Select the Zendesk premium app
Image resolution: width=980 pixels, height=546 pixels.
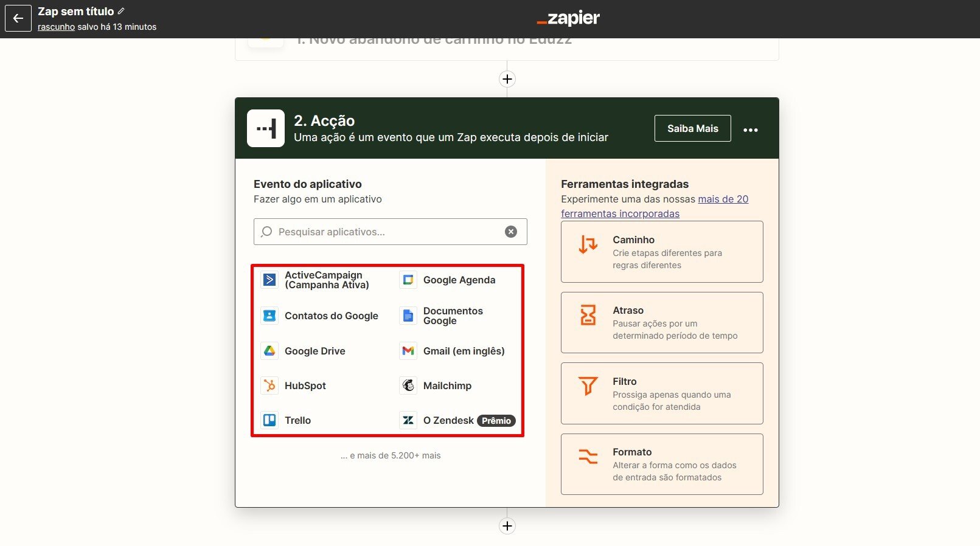click(x=448, y=420)
